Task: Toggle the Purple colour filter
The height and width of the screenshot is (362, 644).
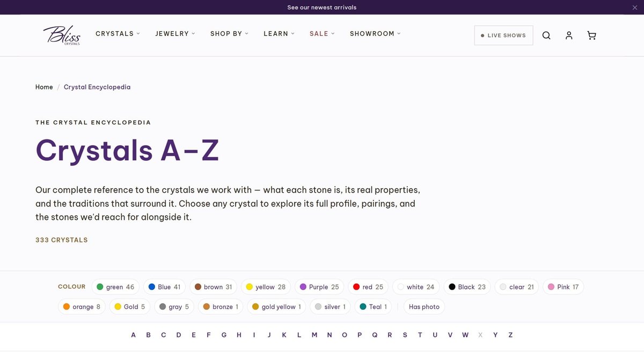Action: (x=319, y=287)
